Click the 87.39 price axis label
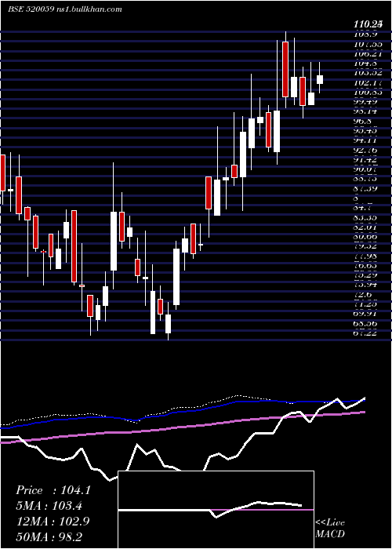 point(367,189)
